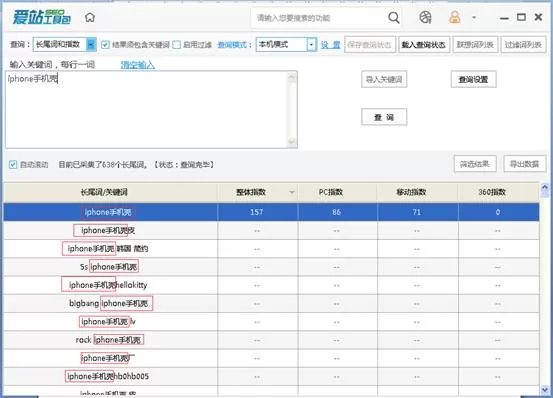Click the results table vertical scrollbar
553x398 pixels.
coord(545,288)
